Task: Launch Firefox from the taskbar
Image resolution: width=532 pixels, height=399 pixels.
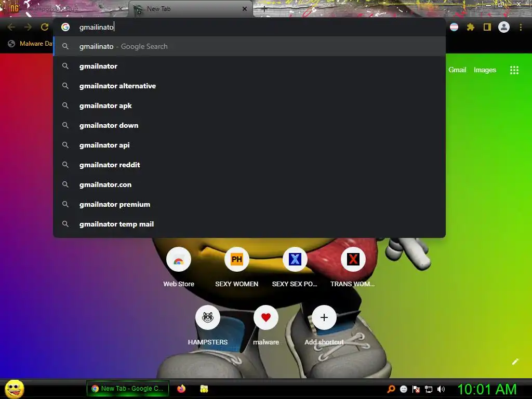Action: point(181,389)
